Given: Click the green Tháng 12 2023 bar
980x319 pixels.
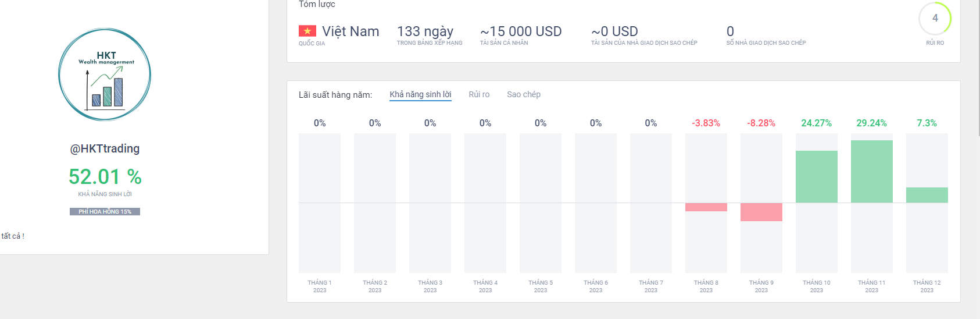Looking at the screenshot, I should [x=927, y=195].
